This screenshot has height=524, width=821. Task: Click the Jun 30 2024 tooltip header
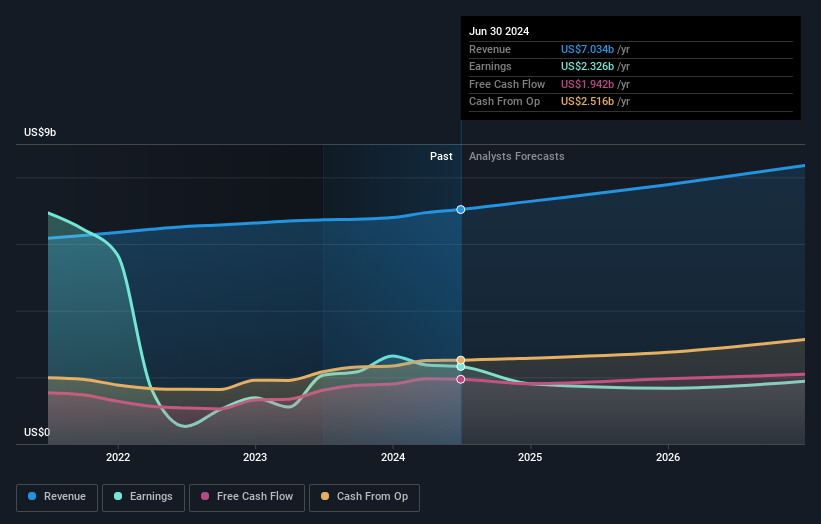[498, 31]
